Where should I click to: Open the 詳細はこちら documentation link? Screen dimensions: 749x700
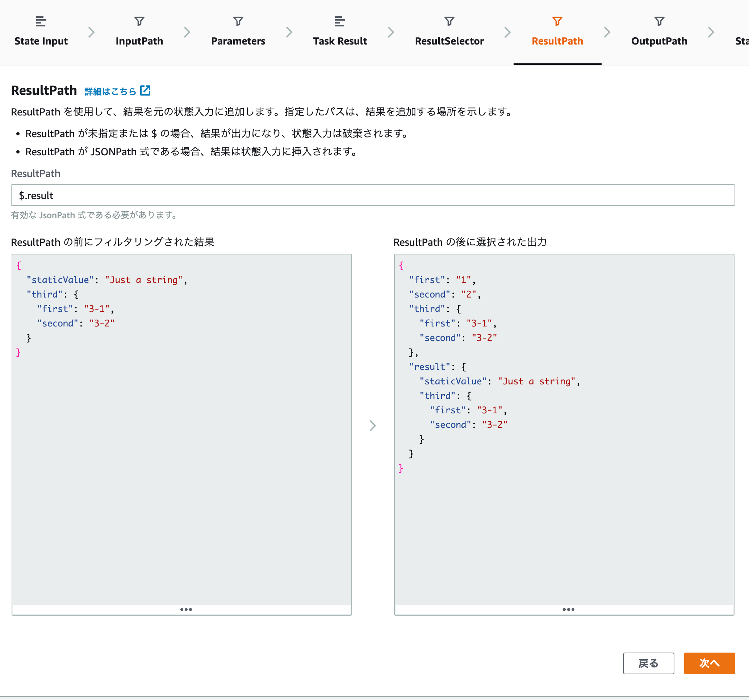[x=110, y=92]
